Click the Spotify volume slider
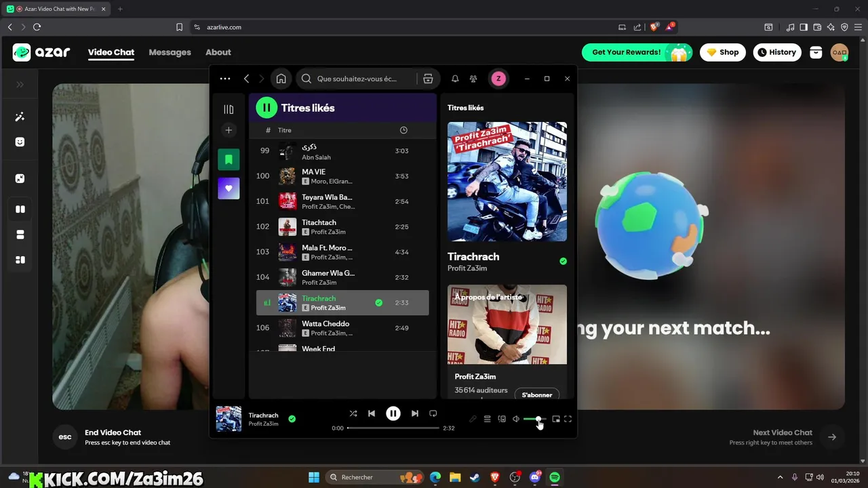Screen dimensions: 868x488 (534, 419)
